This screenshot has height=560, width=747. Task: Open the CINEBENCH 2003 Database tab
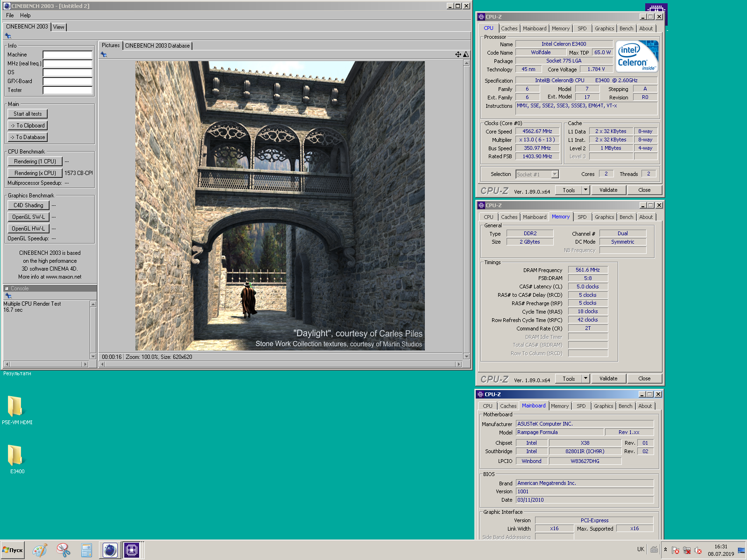(157, 46)
